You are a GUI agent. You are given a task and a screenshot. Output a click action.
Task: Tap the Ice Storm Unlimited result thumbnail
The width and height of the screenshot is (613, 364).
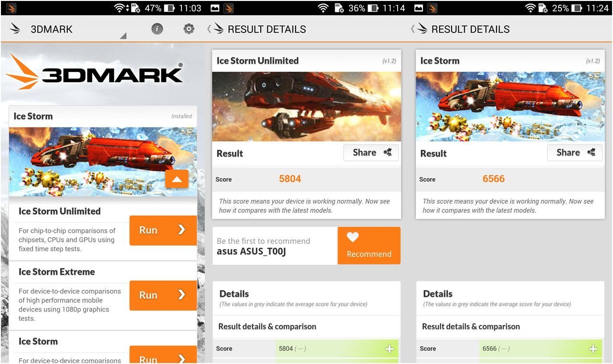[306, 106]
